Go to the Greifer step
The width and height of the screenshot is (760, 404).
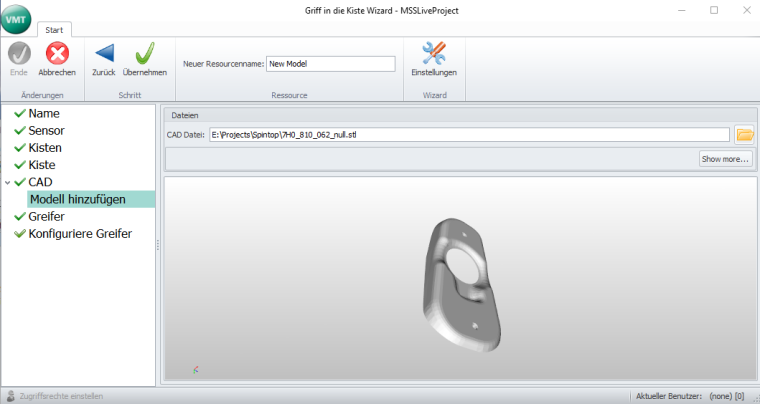coord(49,217)
